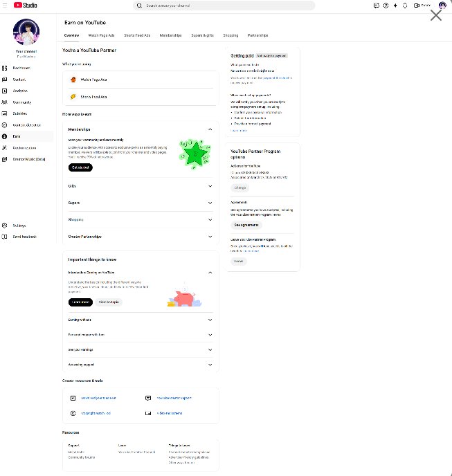Screen dimensions: 452x476
Task: Open the YouTube creator support link
Action: [174, 398]
